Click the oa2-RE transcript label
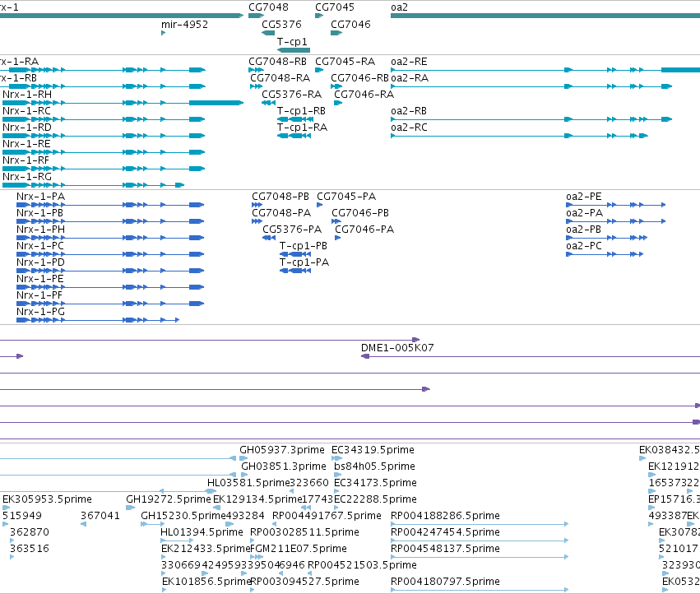The height and width of the screenshot is (594, 700). pos(409,61)
